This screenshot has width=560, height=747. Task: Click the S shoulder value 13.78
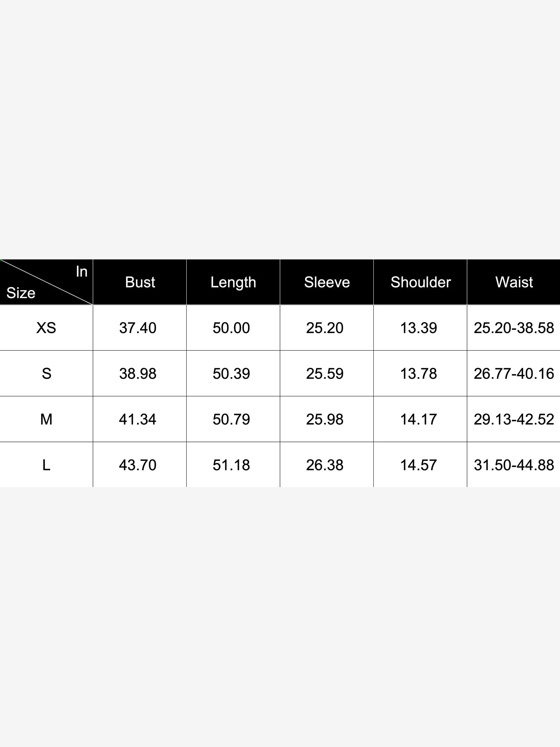419,373
